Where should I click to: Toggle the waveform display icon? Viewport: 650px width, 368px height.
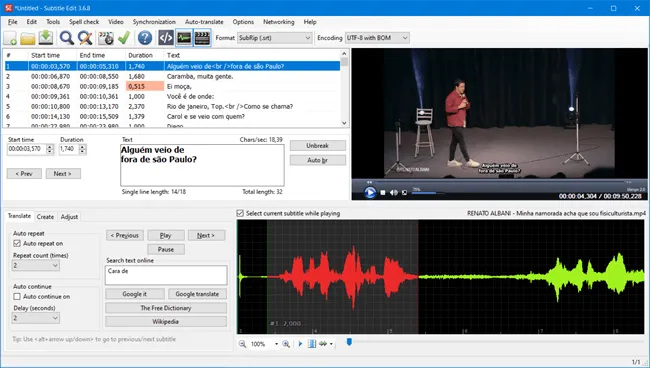click(x=184, y=38)
